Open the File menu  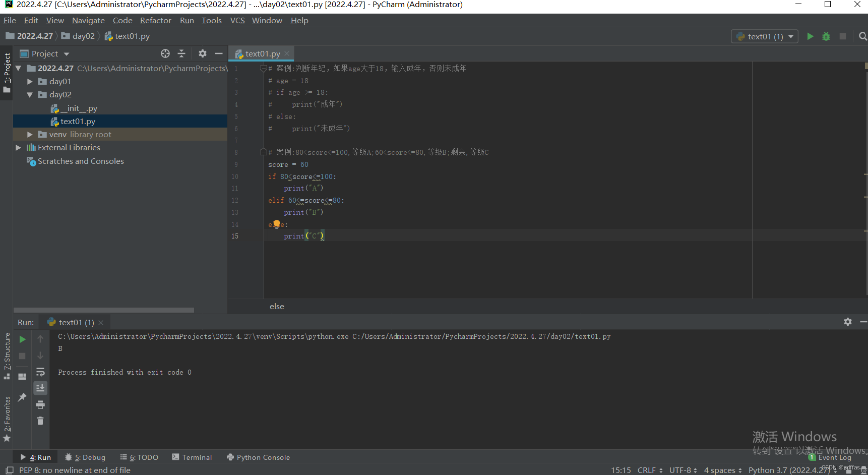tap(10, 21)
